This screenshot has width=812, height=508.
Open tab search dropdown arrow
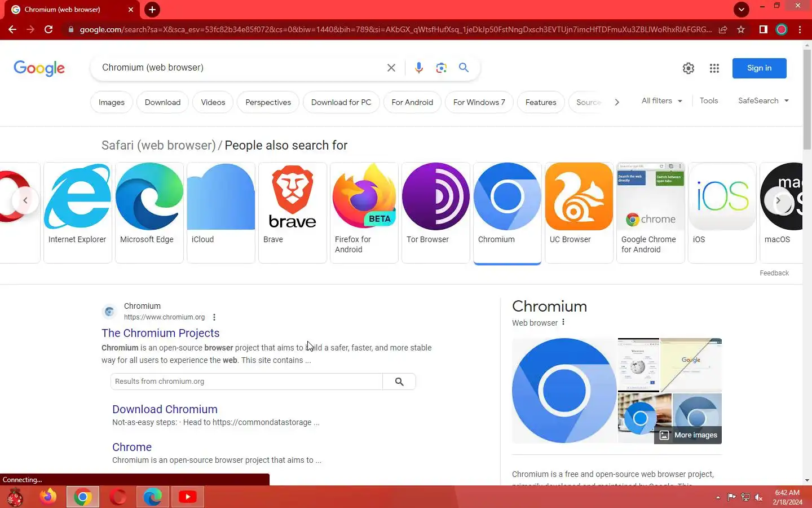(x=742, y=9)
